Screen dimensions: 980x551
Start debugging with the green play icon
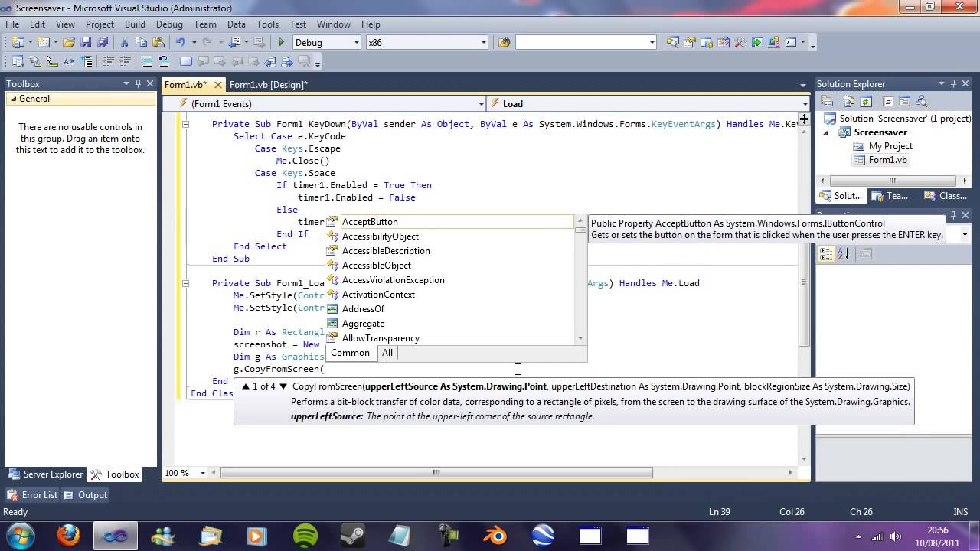pos(281,42)
